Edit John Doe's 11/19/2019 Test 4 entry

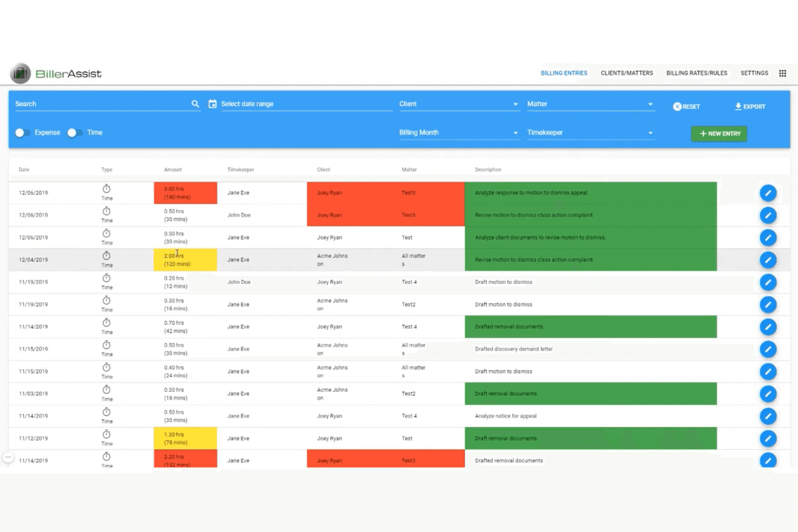pyautogui.click(x=768, y=282)
